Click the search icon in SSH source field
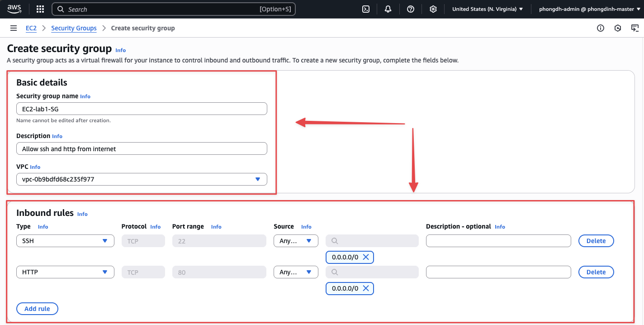This screenshot has height=325, width=644. [x=335, y=241]
